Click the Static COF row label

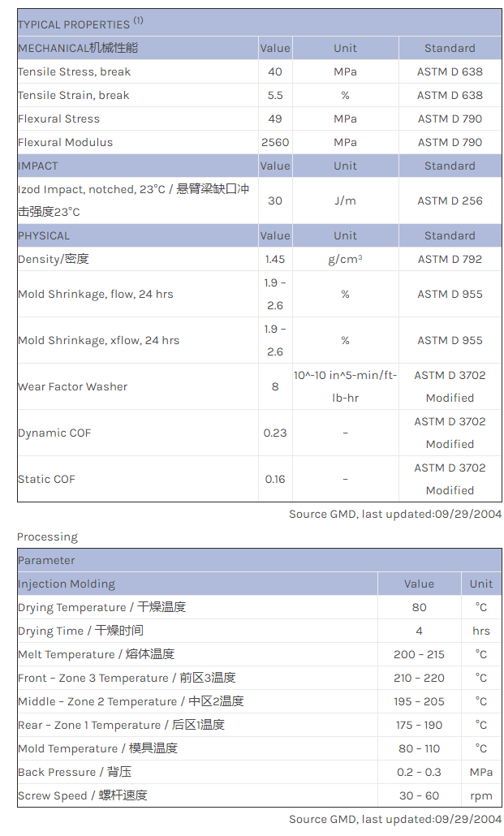click(46, 479)
